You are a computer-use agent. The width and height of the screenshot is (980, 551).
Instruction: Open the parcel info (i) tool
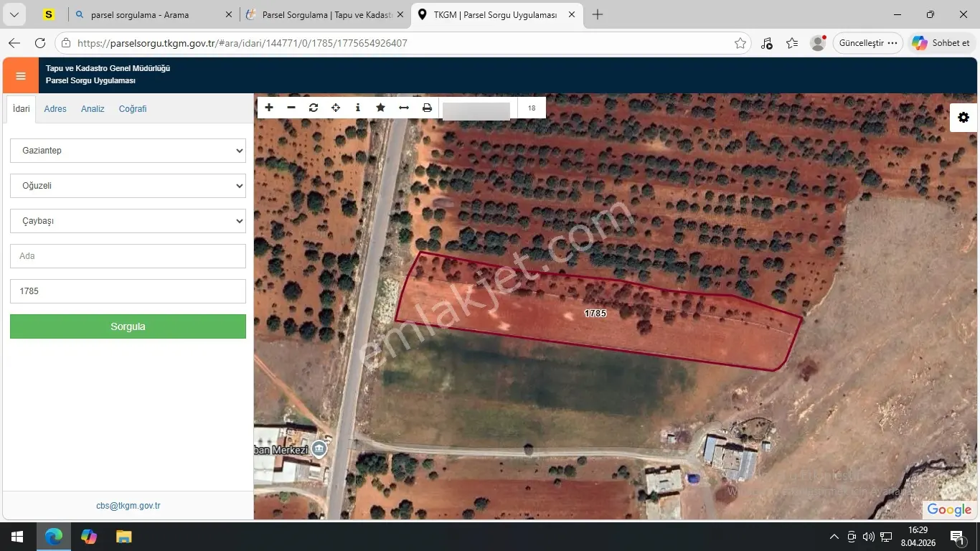point(358,108)
